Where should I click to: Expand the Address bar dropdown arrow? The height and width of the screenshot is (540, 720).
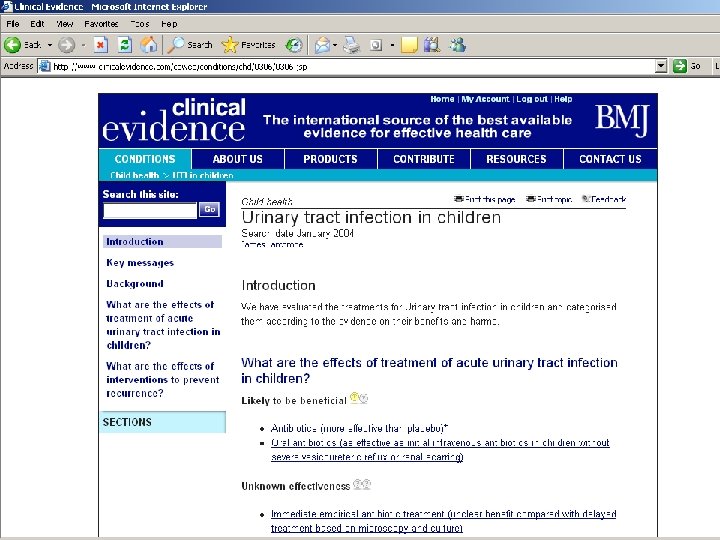tap(661, 67)
